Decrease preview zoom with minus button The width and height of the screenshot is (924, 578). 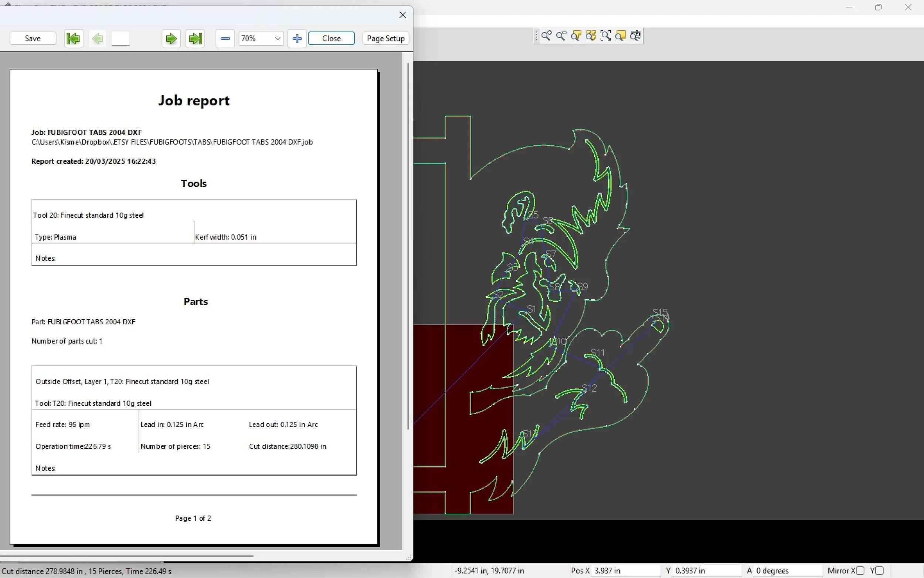point(225,38)
